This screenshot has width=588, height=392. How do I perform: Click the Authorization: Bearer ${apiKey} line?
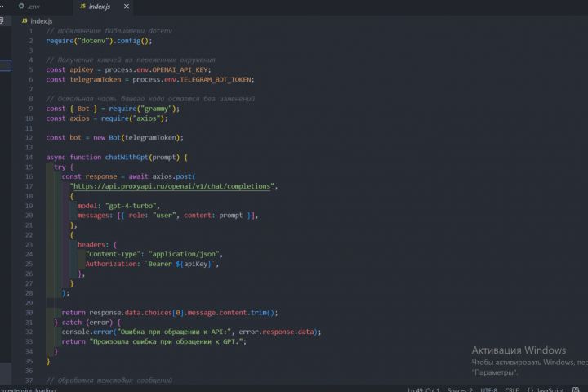pos(152,264)
